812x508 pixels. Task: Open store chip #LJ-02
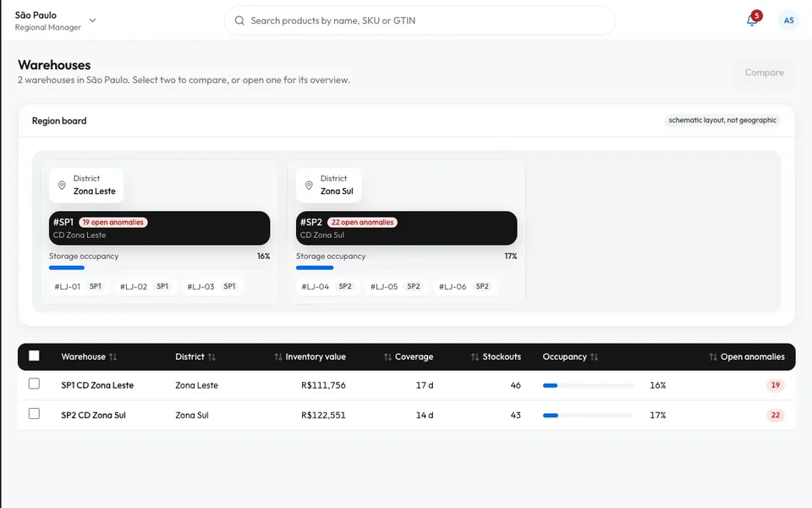(x=145, y=286)
